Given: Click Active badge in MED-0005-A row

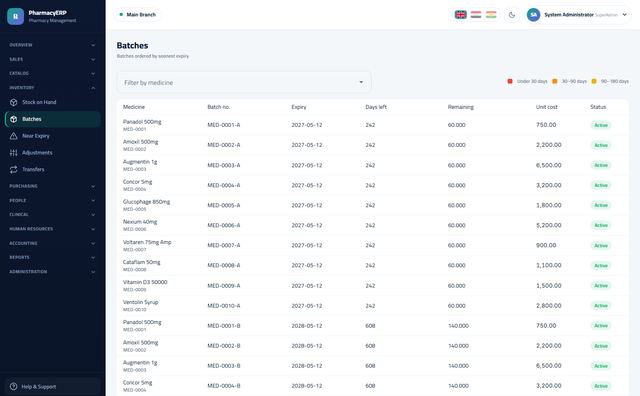Looking at the screenshot, I should tap(601, 205).
